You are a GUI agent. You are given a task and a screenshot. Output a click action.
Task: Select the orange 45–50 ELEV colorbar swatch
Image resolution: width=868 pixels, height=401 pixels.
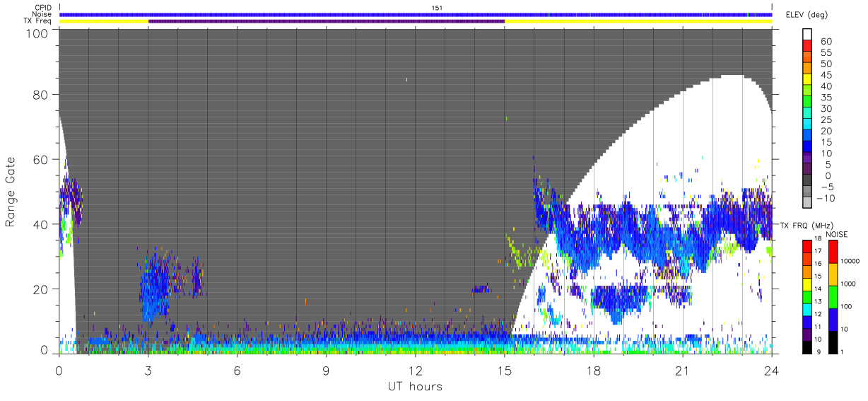[x=807, y=69]
